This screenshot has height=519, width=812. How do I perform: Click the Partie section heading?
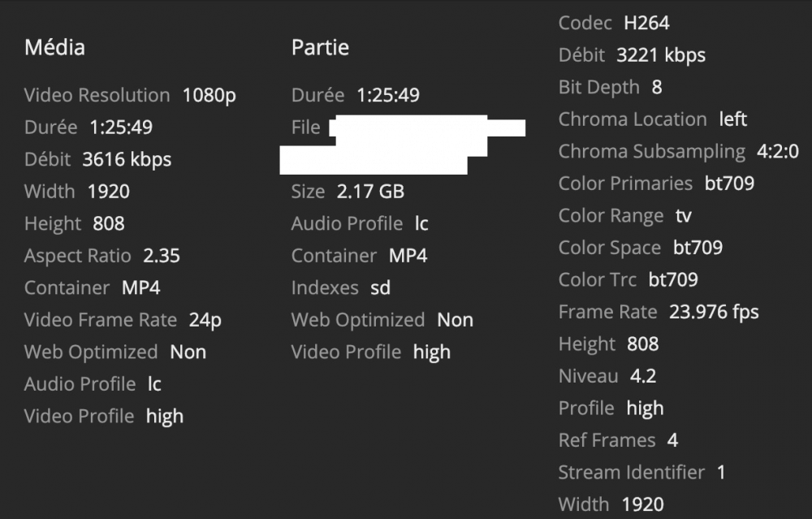(320, 48)
